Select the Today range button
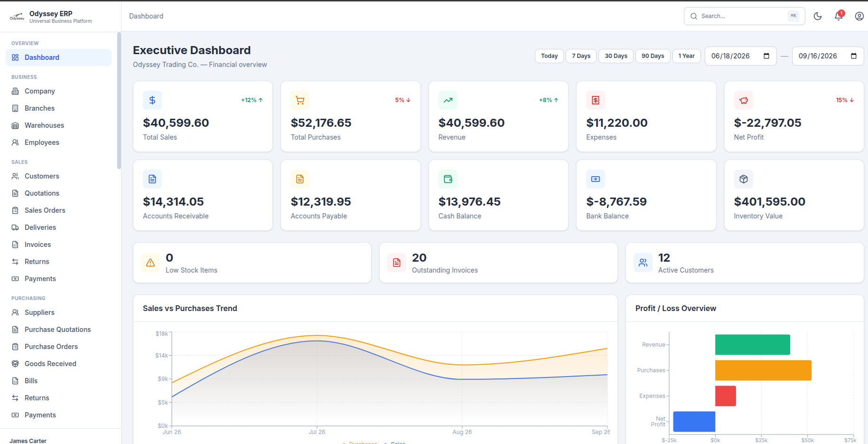 click(x=550, y=56)
